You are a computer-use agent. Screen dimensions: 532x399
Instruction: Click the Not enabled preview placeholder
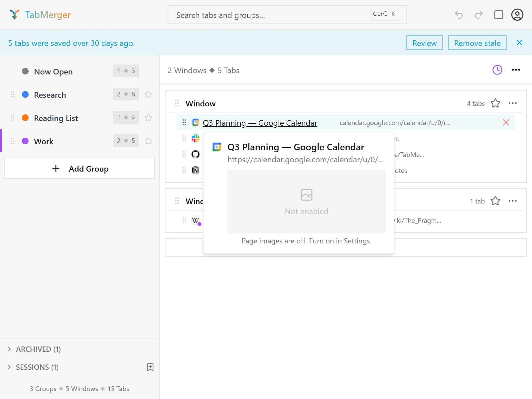pyautogui.click(x=307, y=201)
